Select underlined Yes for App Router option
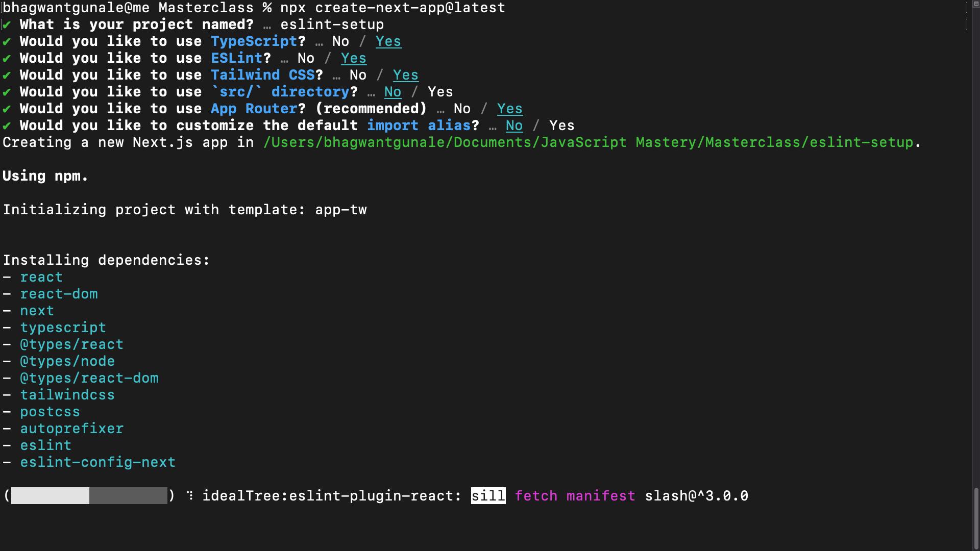This screenshot has width=980, height=551. tap(509, 109)
